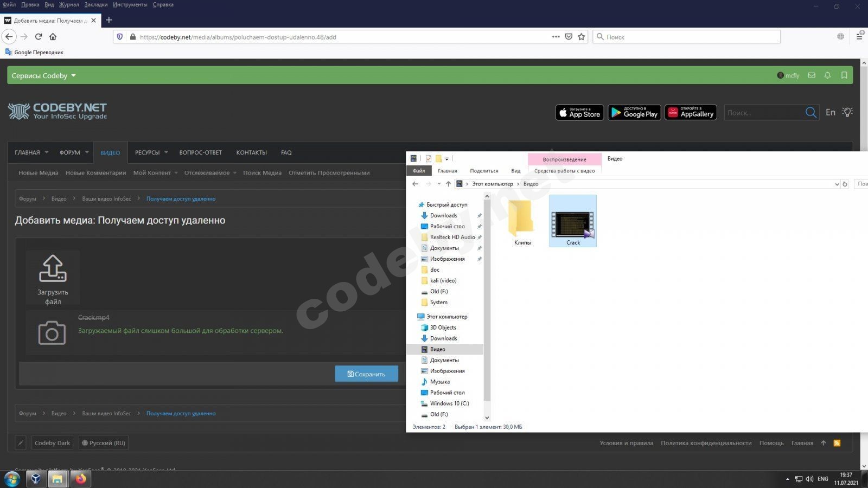Viewport: 868px width, 488px height.
Task: Switch to Explorer's 'Главная' ribbon tab
Action: 448,171
